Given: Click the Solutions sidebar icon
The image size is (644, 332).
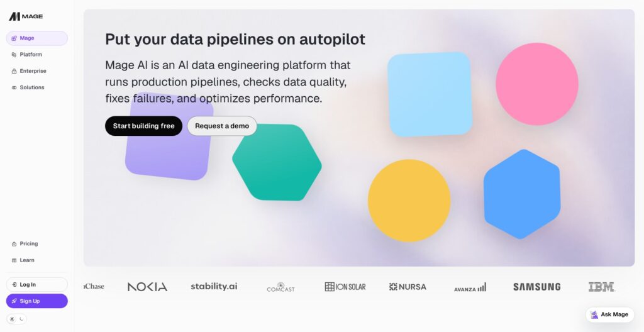Looking at the screenshot, I should coord(14,87).
